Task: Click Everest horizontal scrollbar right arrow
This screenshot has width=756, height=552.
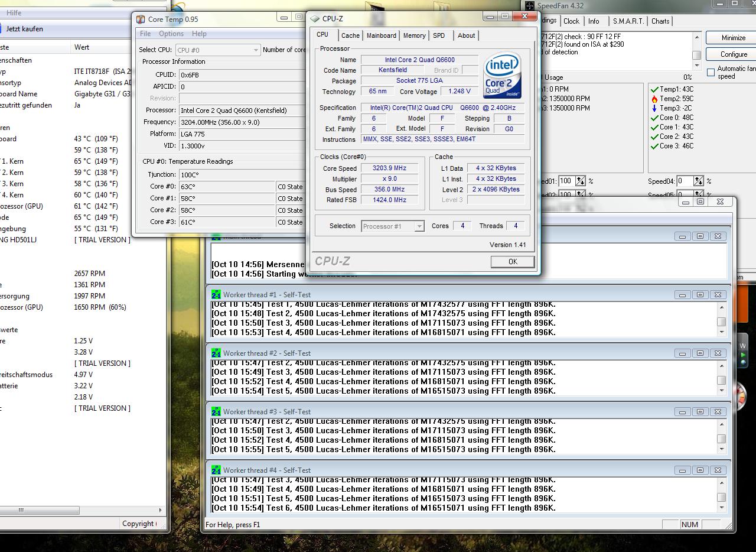Action: point(159,510)
